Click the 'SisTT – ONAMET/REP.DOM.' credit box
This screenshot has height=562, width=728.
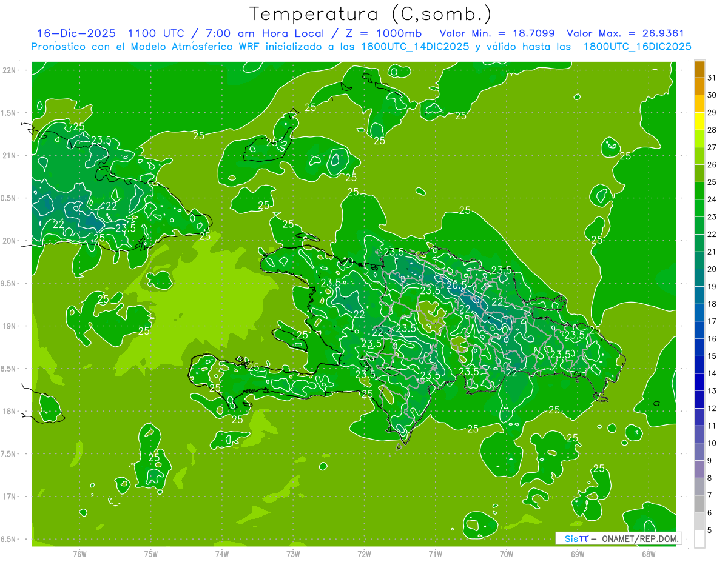[618, 538]
